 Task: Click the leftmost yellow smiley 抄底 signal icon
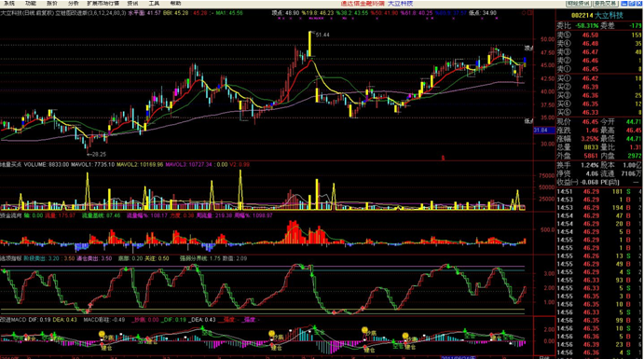click(102, 335)
